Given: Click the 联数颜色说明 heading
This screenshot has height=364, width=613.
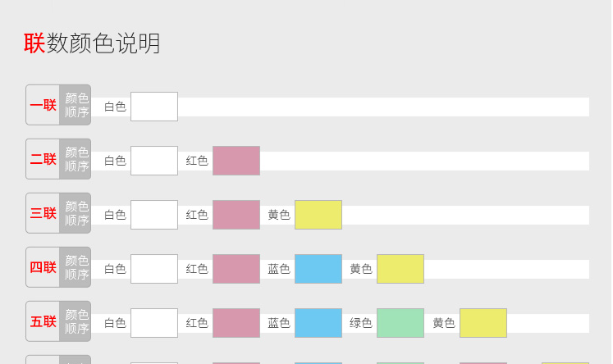Looking at the screenshot, I should (92, 43).
